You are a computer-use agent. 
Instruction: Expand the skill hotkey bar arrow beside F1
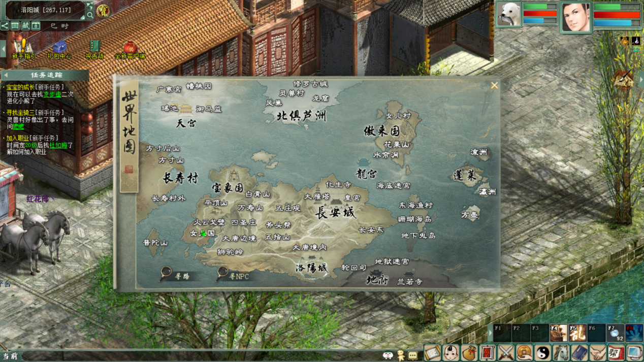pos(490,333)
